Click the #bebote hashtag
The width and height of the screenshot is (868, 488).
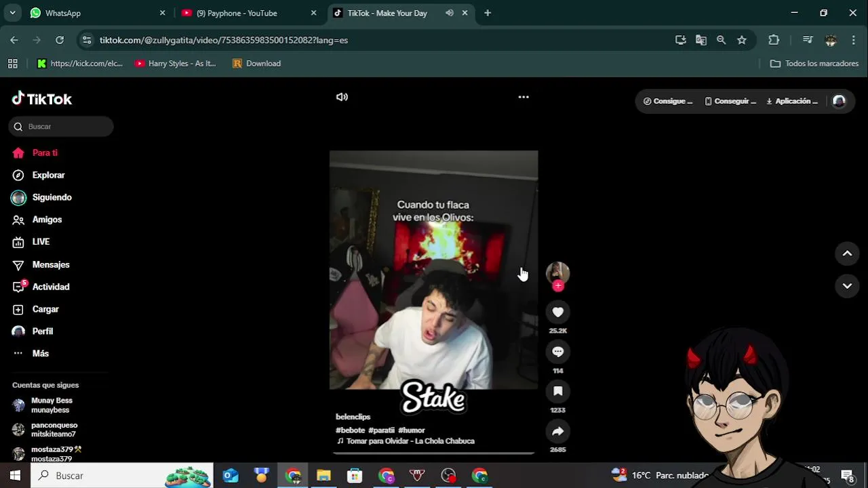pyautogui.click(x=350, y=430)
